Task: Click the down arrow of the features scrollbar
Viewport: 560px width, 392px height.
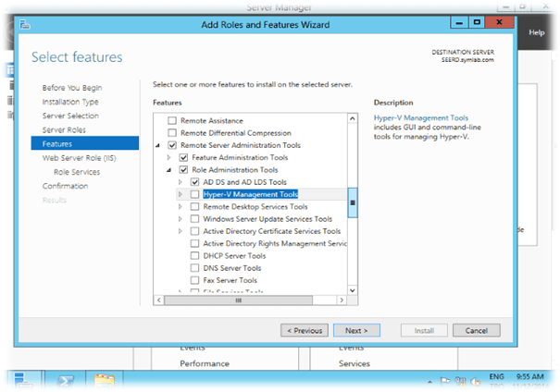Action: click(x=353, y=289)
